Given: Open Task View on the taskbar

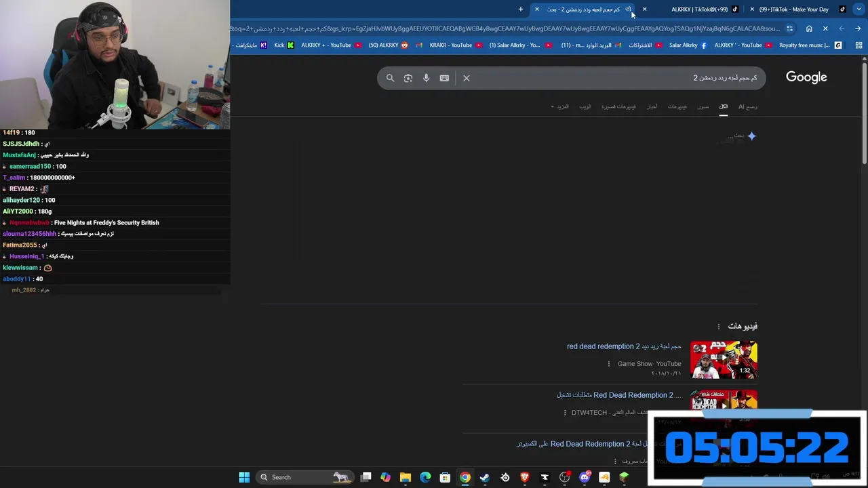Looking at the screenshot, I should coord(366,477).
